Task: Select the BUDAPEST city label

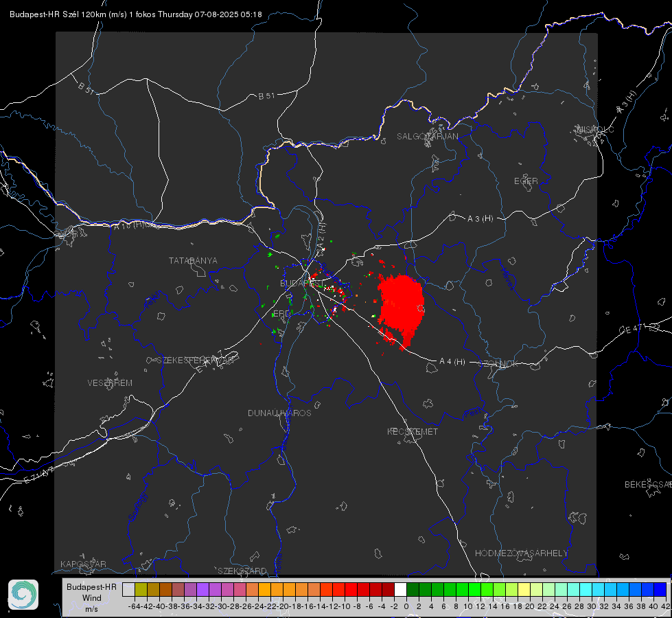Action: click(302, 283)
